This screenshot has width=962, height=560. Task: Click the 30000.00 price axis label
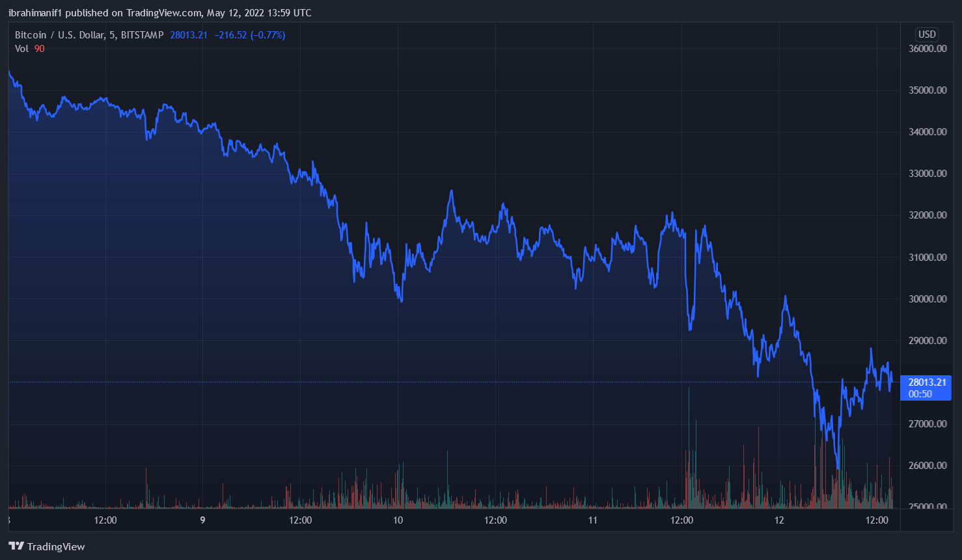click(x=928, y=299)
